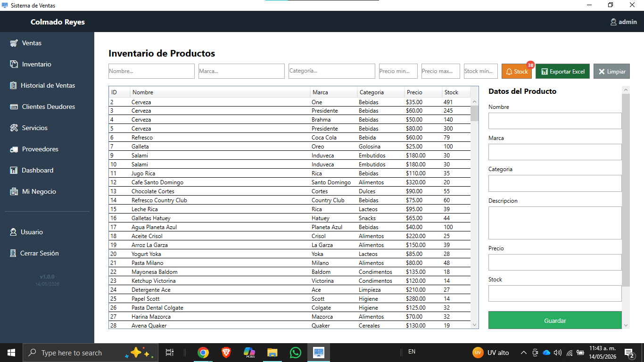644x362 pixels.
Task: Click the Precio min filter field
Action: point(398,71)
